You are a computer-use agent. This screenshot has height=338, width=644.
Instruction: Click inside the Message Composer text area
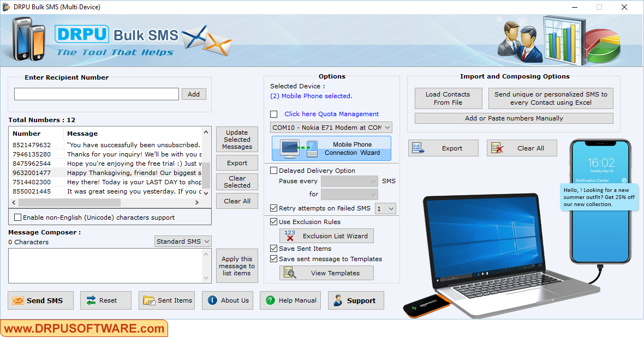(x=106, y=266)
